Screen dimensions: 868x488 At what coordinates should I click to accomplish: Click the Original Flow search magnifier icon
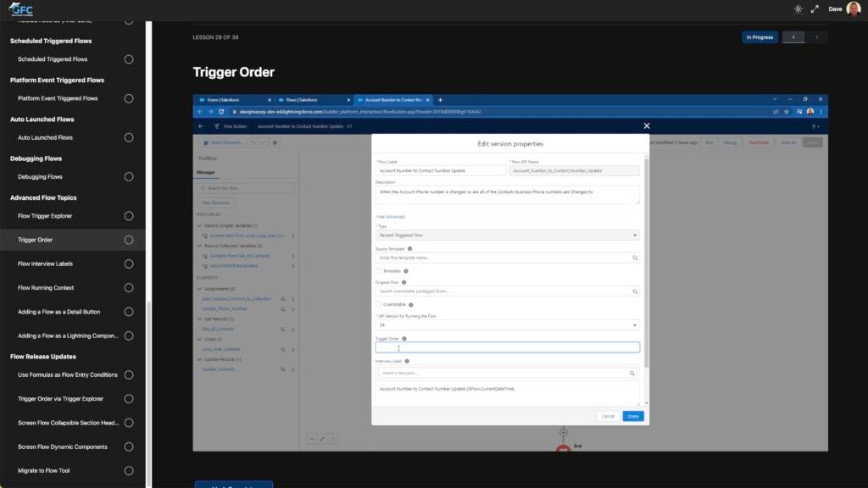635,291
